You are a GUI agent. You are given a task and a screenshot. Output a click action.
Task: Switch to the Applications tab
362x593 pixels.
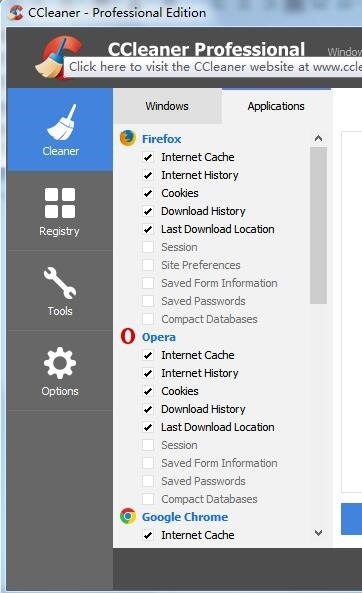click(x=276, y=106)
